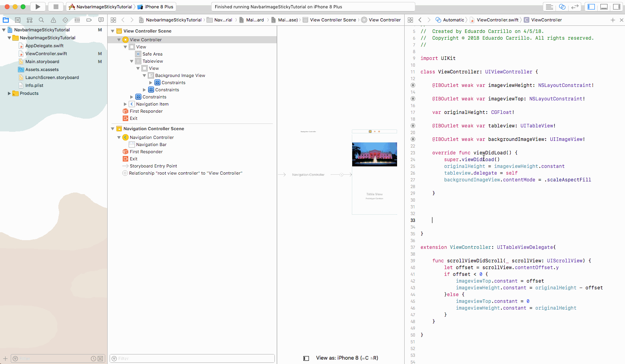The image size is (625, 364).
Task: Expand the Navigation Item row
Action: tap(125, 104)
